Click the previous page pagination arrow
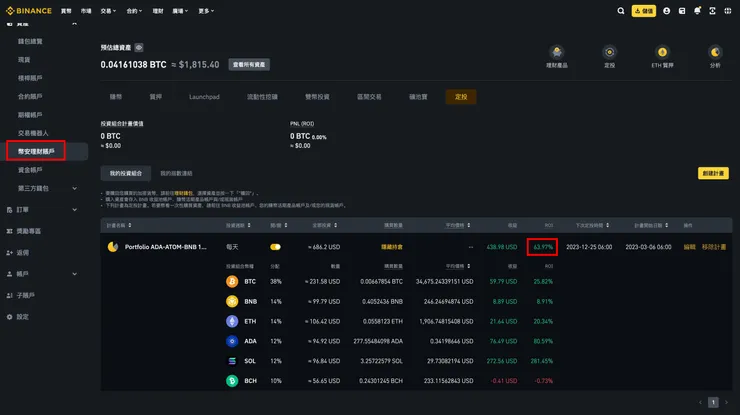740x415 pixels. point(700,402)
